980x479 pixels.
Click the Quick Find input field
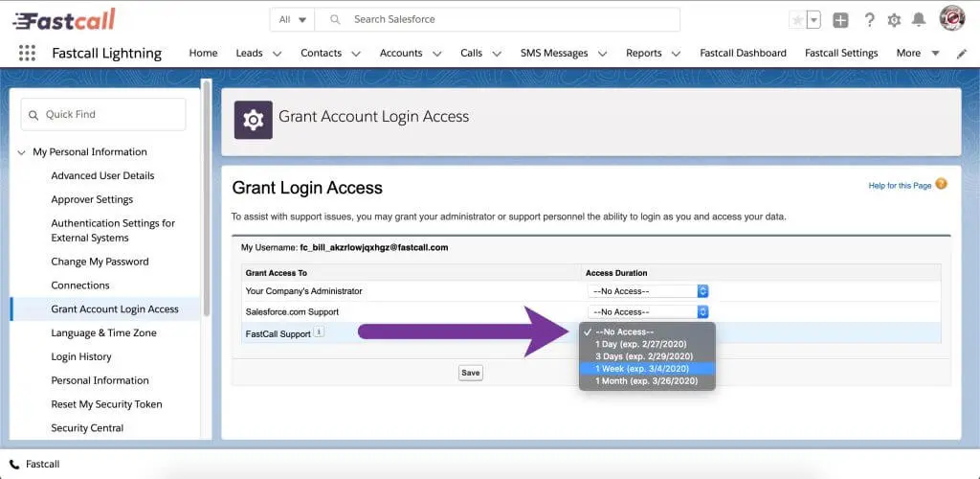(103, 114)
